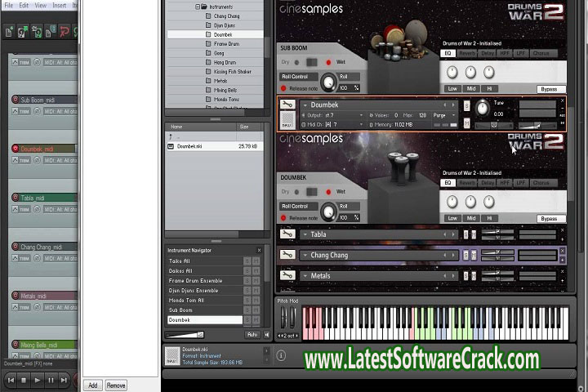
Task: Solo the Tabla instrument
Action: pos(465,235)
